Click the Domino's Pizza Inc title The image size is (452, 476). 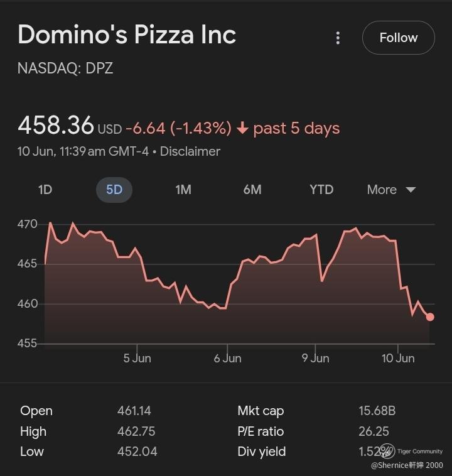pos(127,35)
